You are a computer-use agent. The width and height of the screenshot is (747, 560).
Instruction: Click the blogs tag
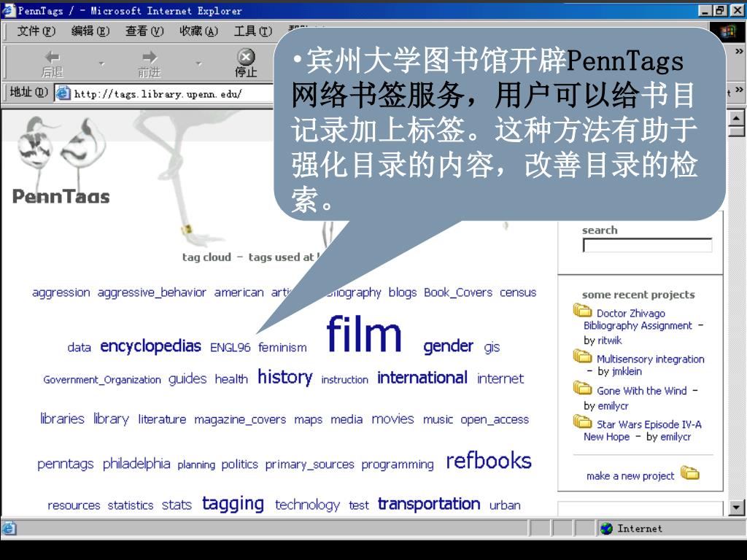(x=403, y=292)
